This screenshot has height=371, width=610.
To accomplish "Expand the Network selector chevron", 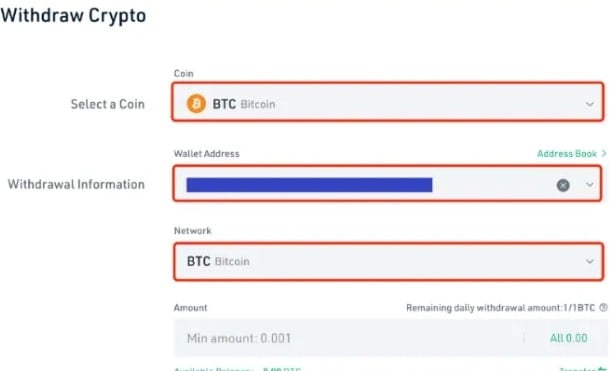I will 590,261.
